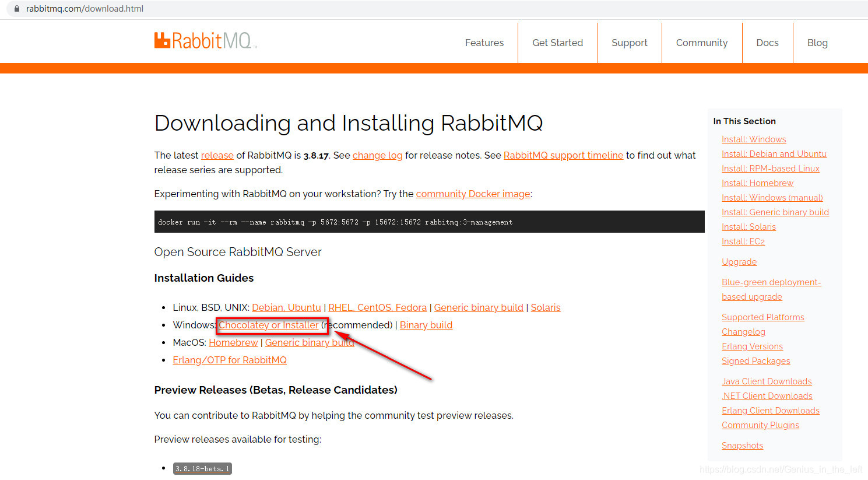The width and height of the screenshot is (868, 480).
Task: Click Chocolatey or Installer link
Action: [269, 325]
